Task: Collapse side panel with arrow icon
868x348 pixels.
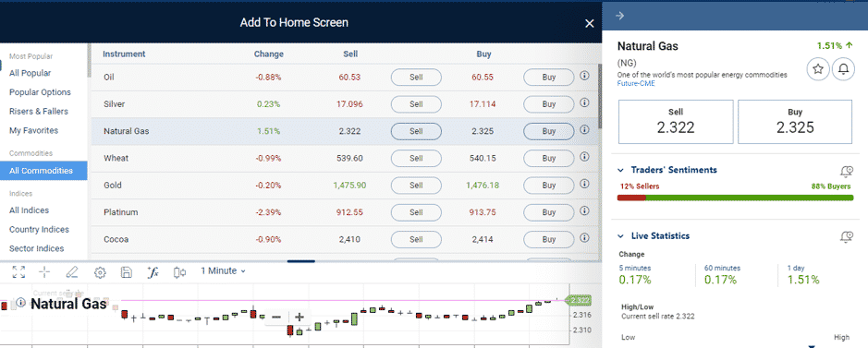Action: point(620,16)
